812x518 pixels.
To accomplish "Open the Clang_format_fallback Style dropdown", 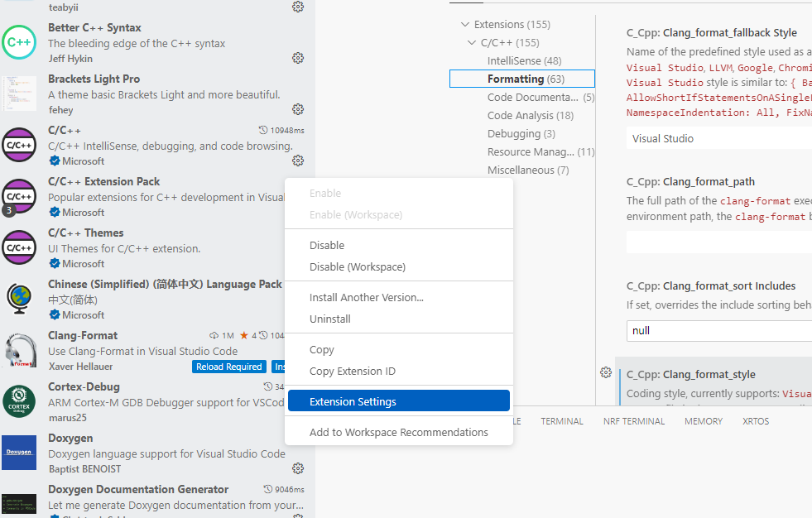I will click(718, 138).
